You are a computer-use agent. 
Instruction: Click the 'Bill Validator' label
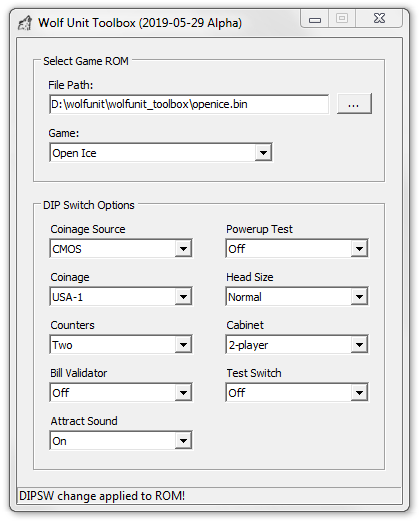[x=78, y=373]
